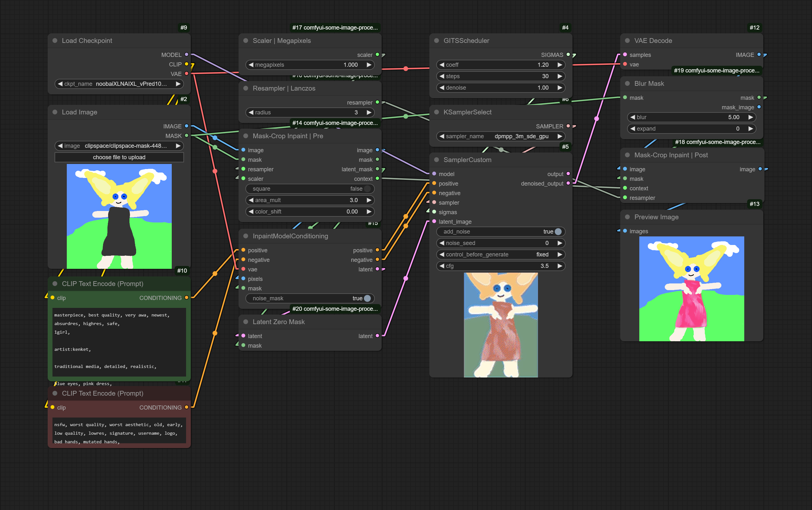Screen dimensions: 812x510
Task: Collapse the Mask-Crop Inpaint | Pre node dot
Action: pos(246,136)
